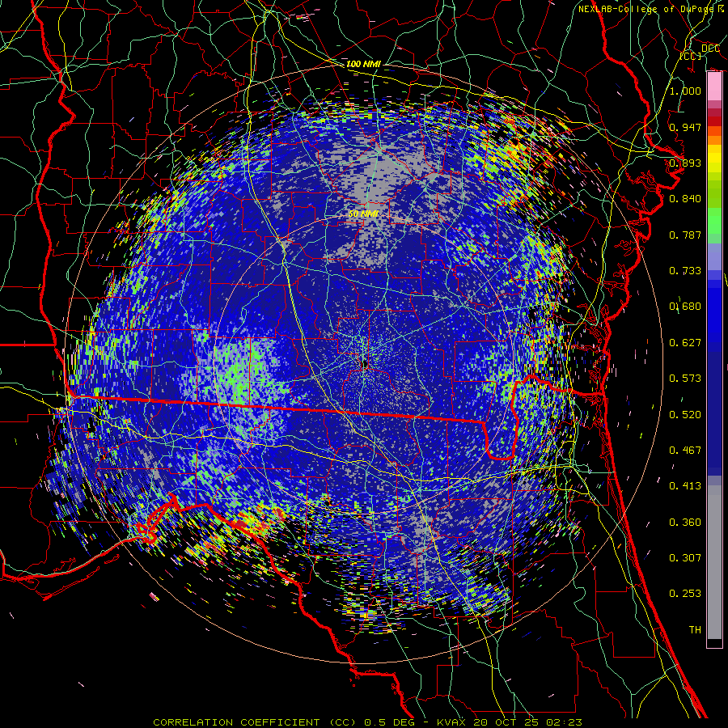Click the 0.573 legend value
728x728 pixels.
point(685,379)
